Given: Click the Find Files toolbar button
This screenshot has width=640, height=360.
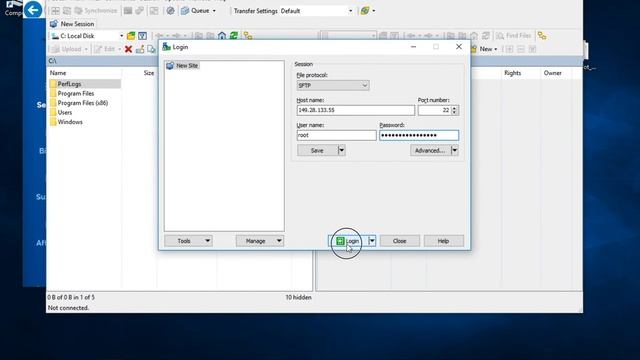Looking at the screenshot, I should point(513,36).
